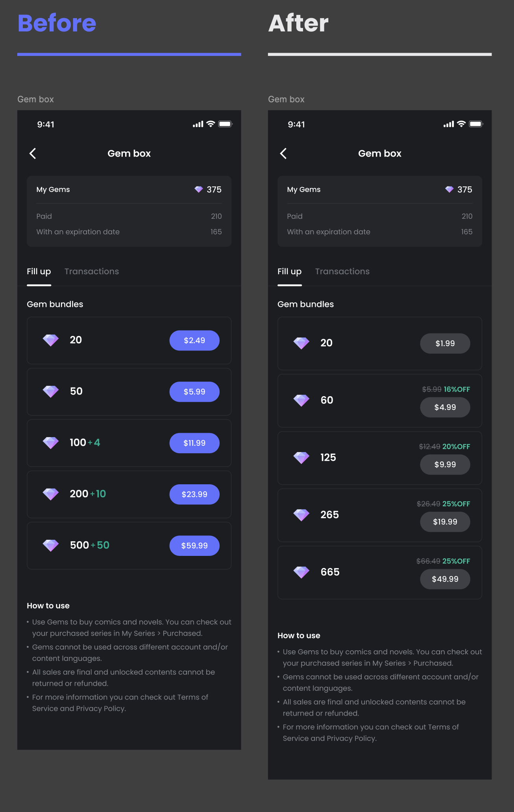Tap the gem icon of the 100+4 bundle
The image size is (514, 812).
(51, 443)
